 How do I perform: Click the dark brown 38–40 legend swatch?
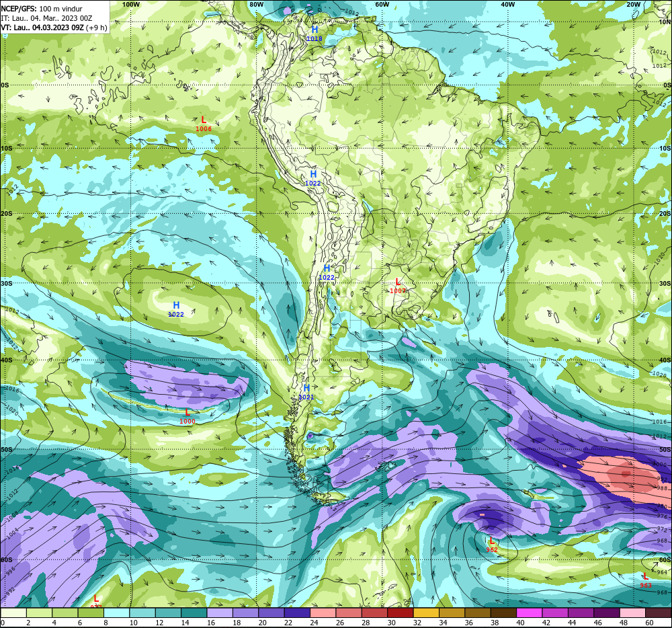tap(503, 613)
